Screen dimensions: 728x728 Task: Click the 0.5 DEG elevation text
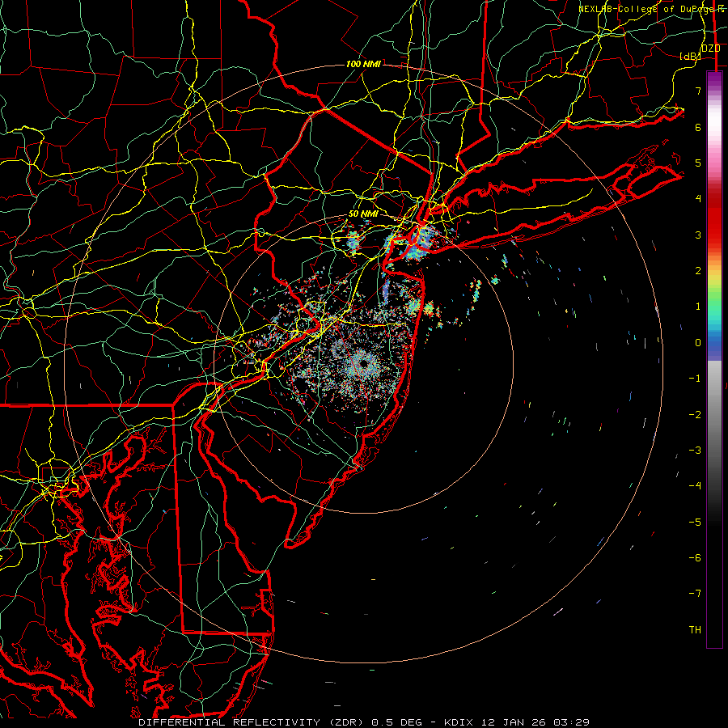pyautogui.click(x=397, y=722)
